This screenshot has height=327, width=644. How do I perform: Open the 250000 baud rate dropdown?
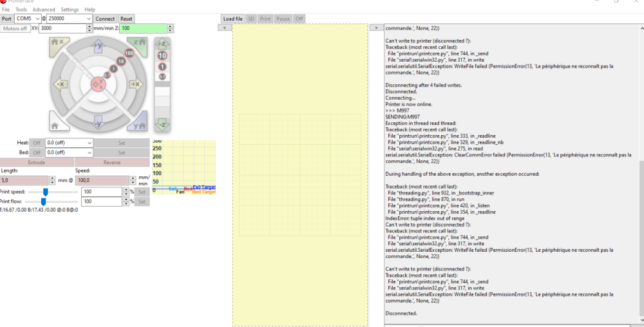point(70,19)
